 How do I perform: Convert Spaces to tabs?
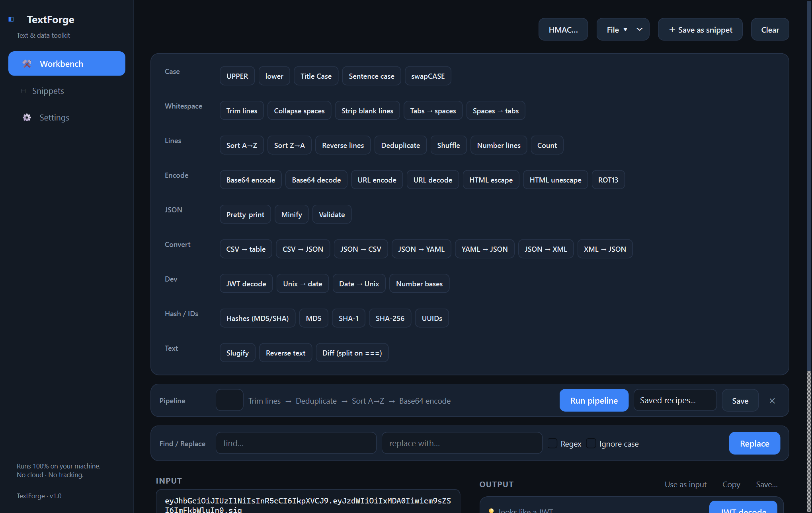(496, 111)
